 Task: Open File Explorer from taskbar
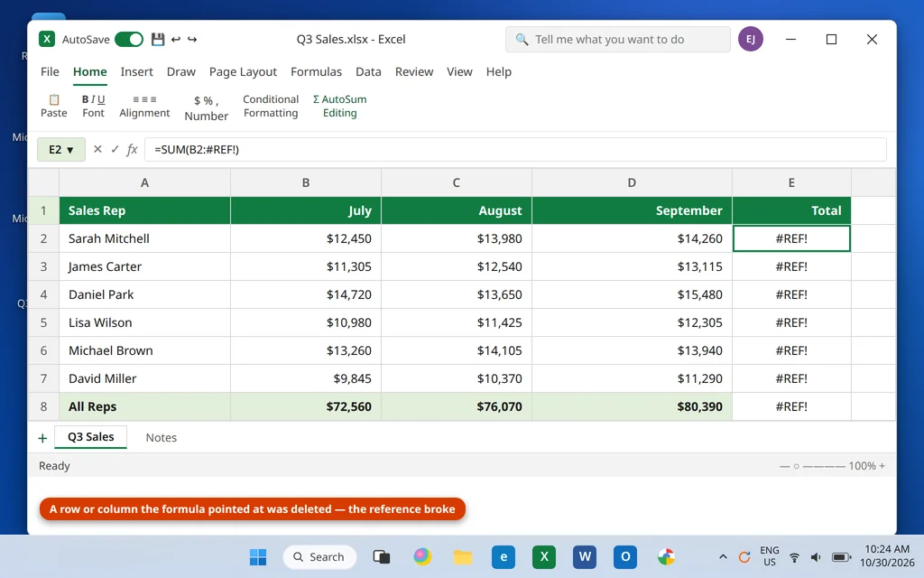pyautogui.click(x=463, y=556)
